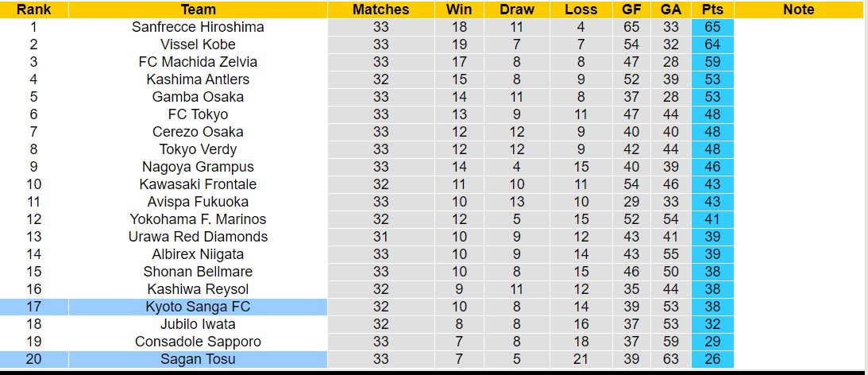Click the Note column header

pyautogui.click(x=798, y=10)
